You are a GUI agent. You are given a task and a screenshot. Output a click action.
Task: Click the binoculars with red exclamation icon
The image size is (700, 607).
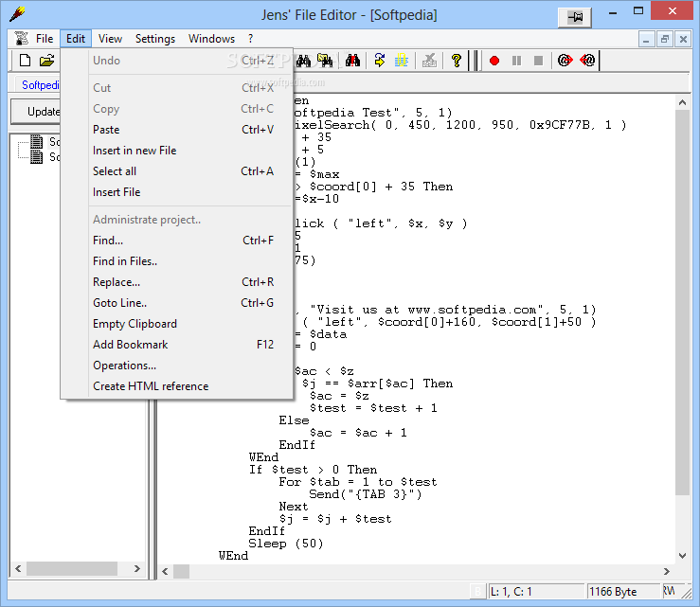pos(352,61)
